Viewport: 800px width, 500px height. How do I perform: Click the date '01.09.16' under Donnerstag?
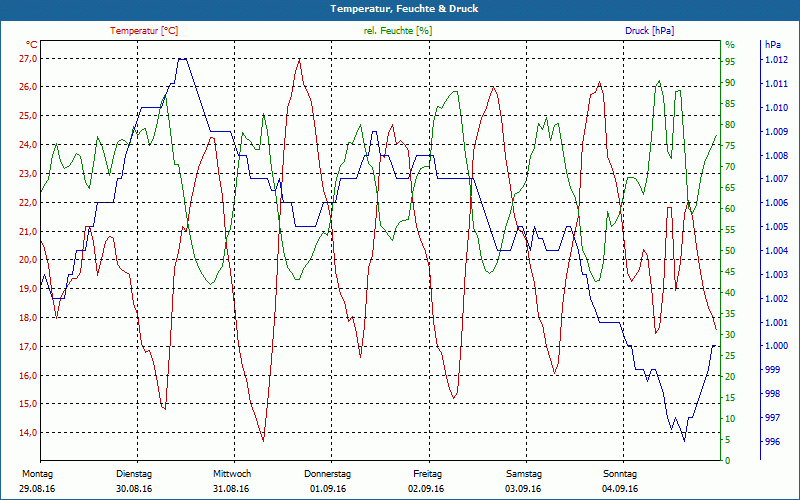point(328,489)
